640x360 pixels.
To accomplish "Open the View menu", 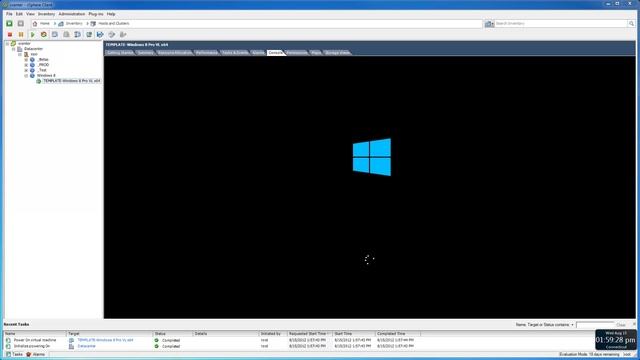I will click(x=30, y=14).
